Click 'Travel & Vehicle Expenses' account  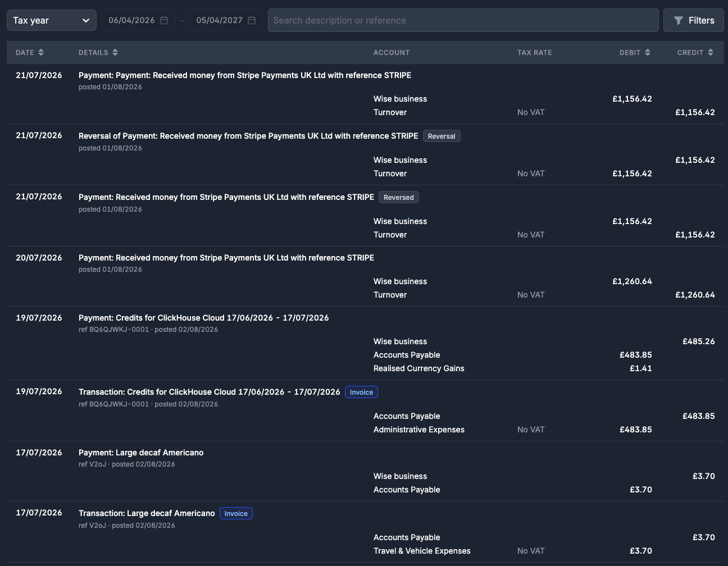coord(422,551)
